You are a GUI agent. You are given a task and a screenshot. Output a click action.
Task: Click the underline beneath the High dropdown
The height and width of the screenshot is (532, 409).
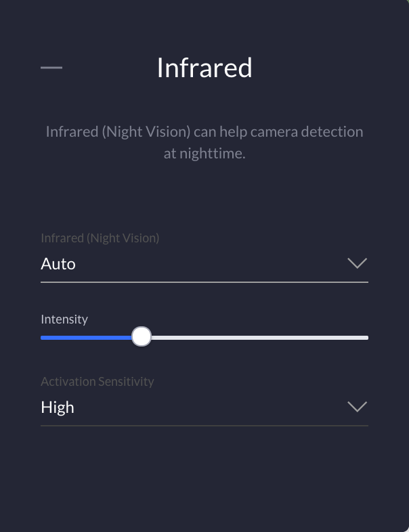pyautogui.click(x=204, y=425)
